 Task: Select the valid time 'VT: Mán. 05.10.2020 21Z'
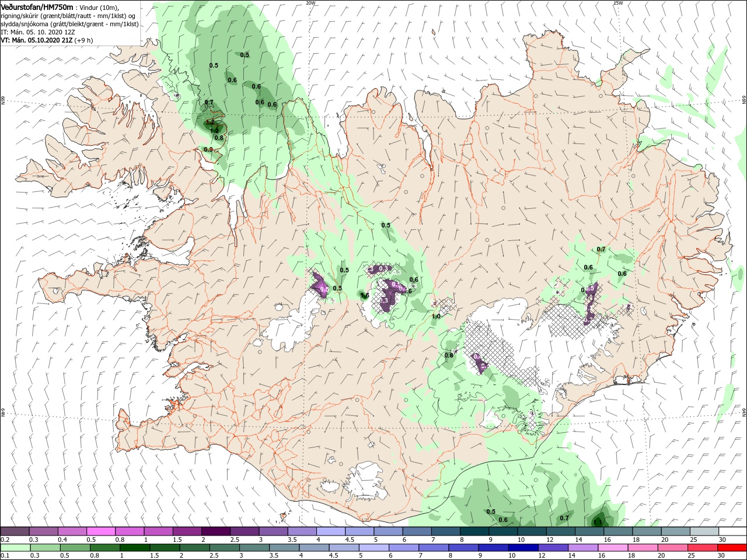37,40
